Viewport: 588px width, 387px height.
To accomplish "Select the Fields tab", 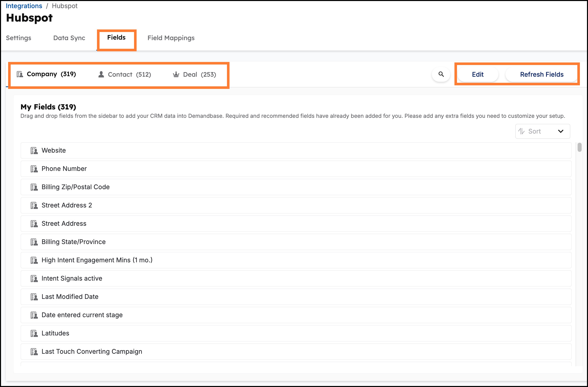I will tap(116, 38).
